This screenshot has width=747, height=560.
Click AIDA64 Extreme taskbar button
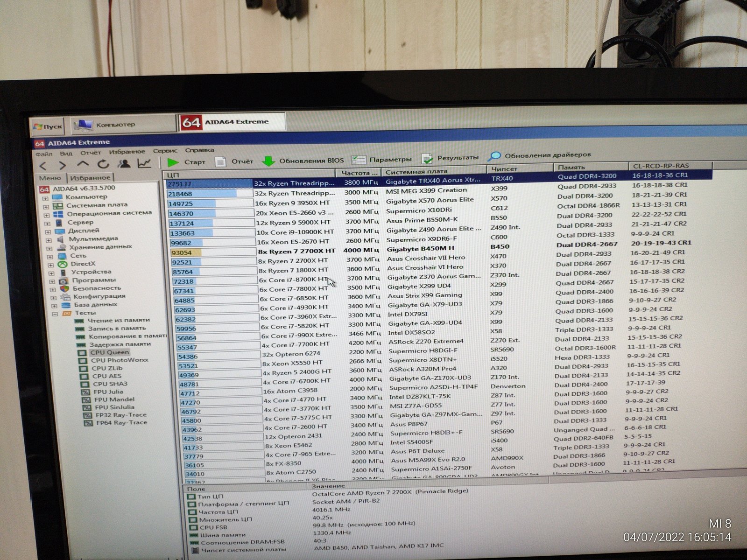coord(232,122)
